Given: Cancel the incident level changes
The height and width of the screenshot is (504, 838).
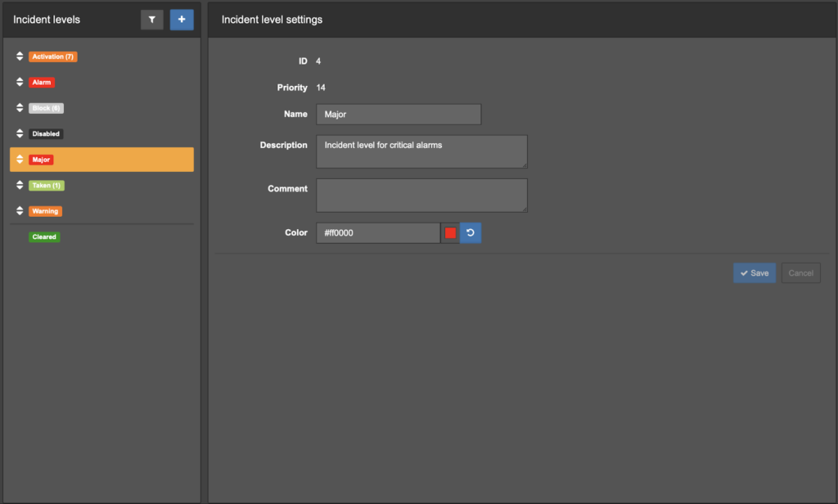Looking at the screenshot, I should tap(800, 273).
